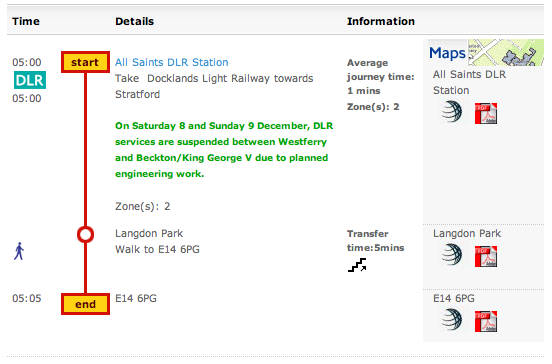Click the yellow start marker

pos(85,62)
